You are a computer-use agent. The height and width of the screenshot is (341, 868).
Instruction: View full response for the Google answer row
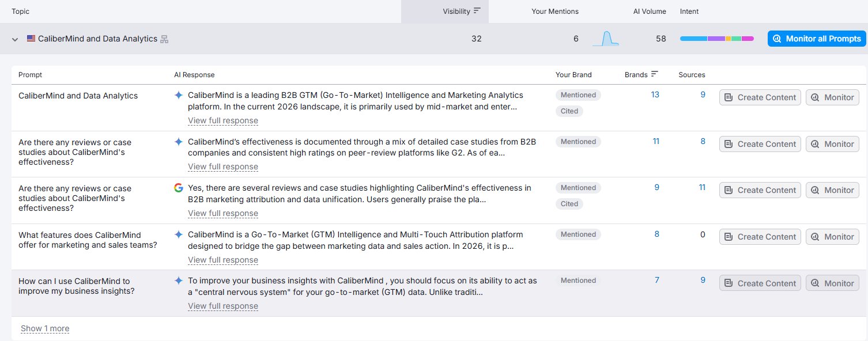click(223, 213)
